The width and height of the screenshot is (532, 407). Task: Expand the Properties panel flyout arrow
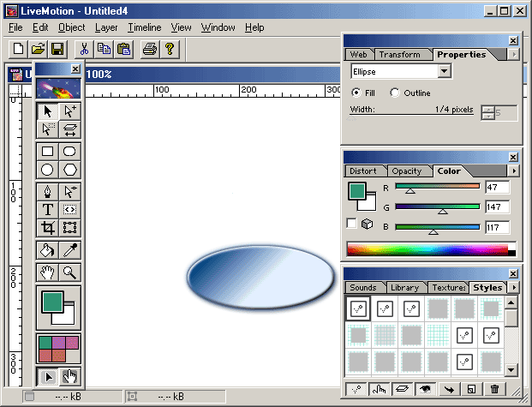513,55
